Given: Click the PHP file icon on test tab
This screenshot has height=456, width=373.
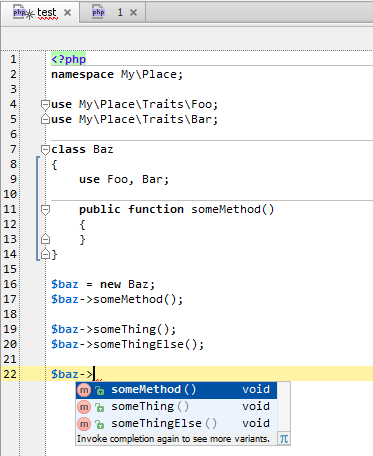Looking at the screenshot, I should (19, 12).
